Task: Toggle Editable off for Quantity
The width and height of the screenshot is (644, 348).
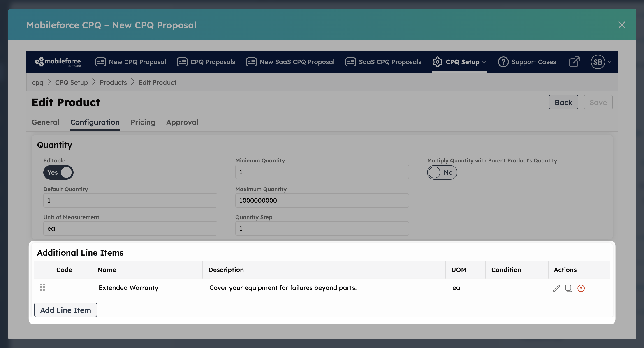Action: pyautogui.click(x=58, y=172)
